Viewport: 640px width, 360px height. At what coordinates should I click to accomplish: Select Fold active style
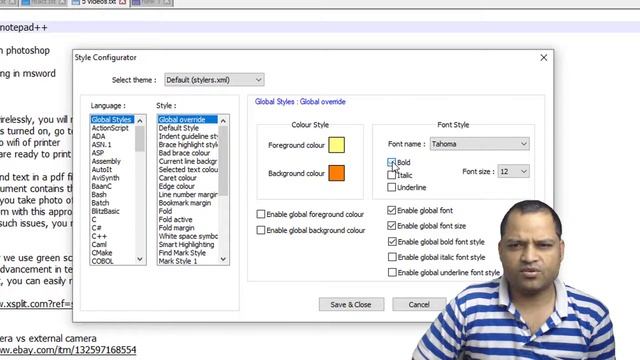tap(188, 220)
